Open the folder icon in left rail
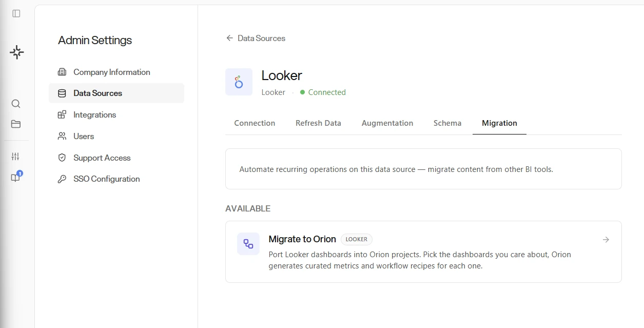Screen dimensions: 644x328 (x=16, y=124)
